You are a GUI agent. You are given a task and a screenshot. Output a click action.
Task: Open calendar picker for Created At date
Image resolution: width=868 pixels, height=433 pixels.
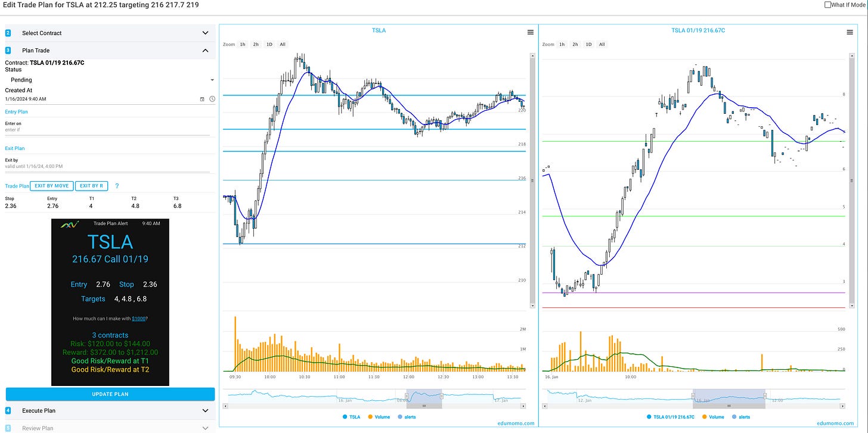point(202,99)
